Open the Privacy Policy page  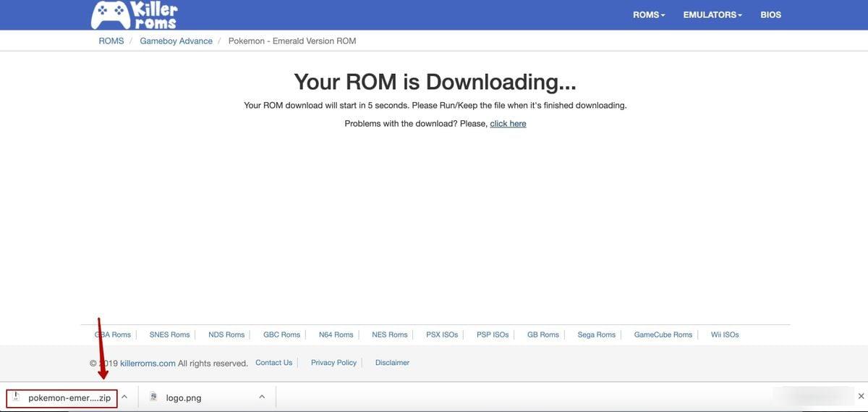click(x=333, y=363)
